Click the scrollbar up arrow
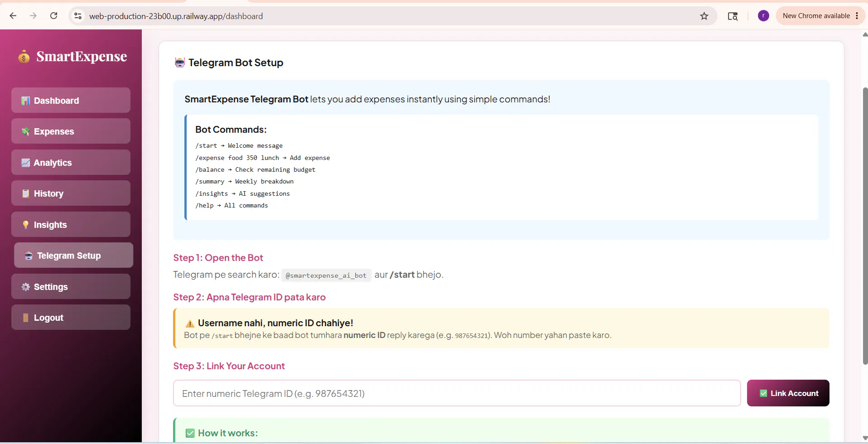This screenshot has height=444, width=868. (x=865, y=34)
